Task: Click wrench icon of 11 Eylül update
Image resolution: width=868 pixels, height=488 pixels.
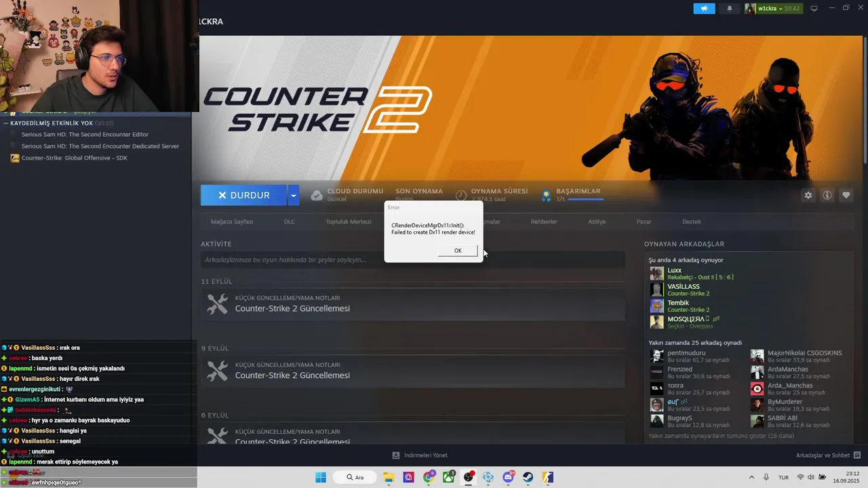Action: (218, 304)
